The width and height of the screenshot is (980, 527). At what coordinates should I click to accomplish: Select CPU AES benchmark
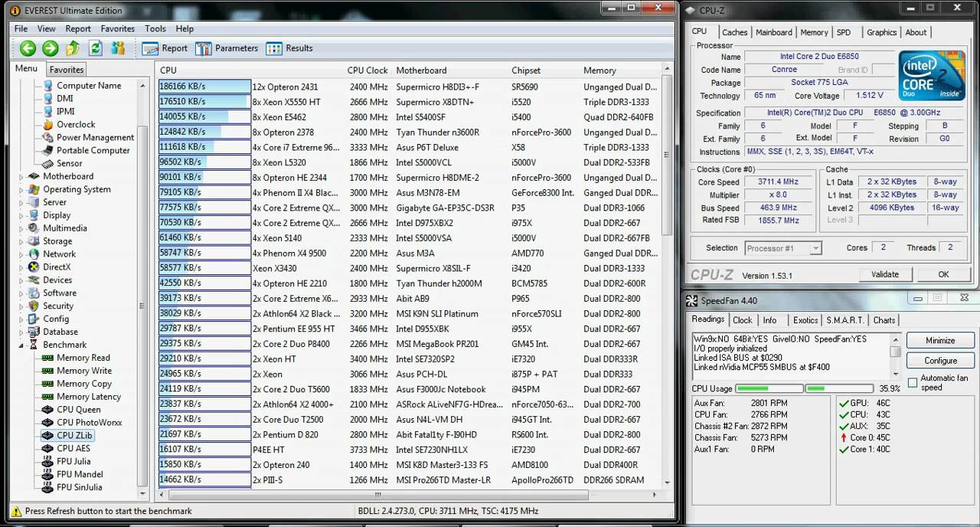(x=73, y=449)
